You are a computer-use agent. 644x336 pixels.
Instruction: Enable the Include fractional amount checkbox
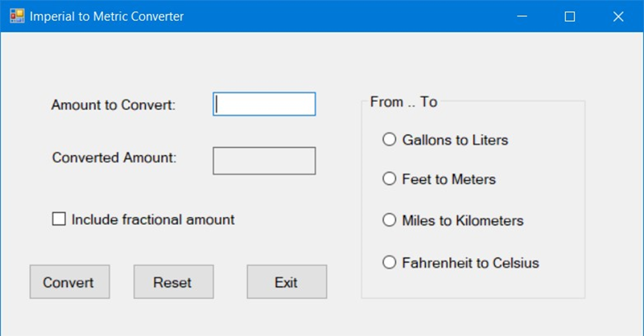[x=59, y=219]
